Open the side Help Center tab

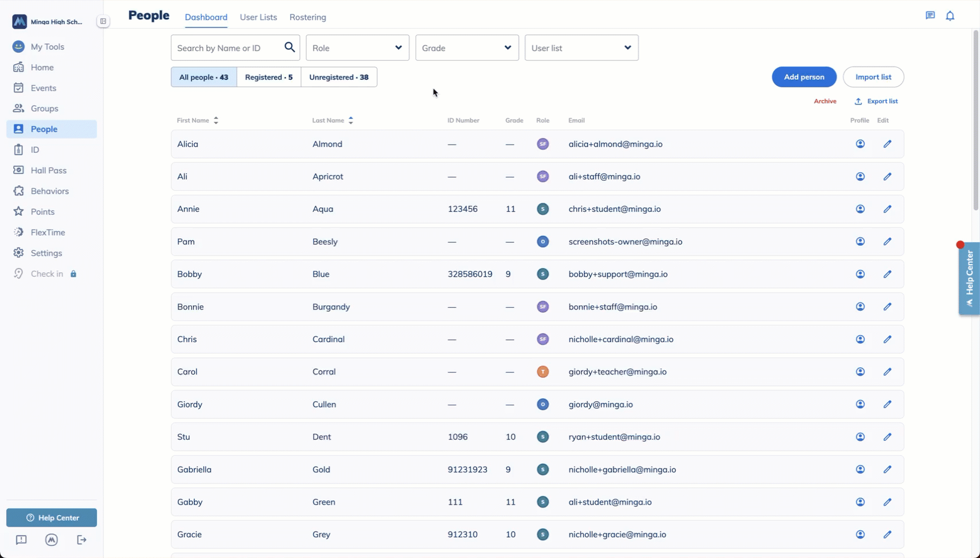969,278
